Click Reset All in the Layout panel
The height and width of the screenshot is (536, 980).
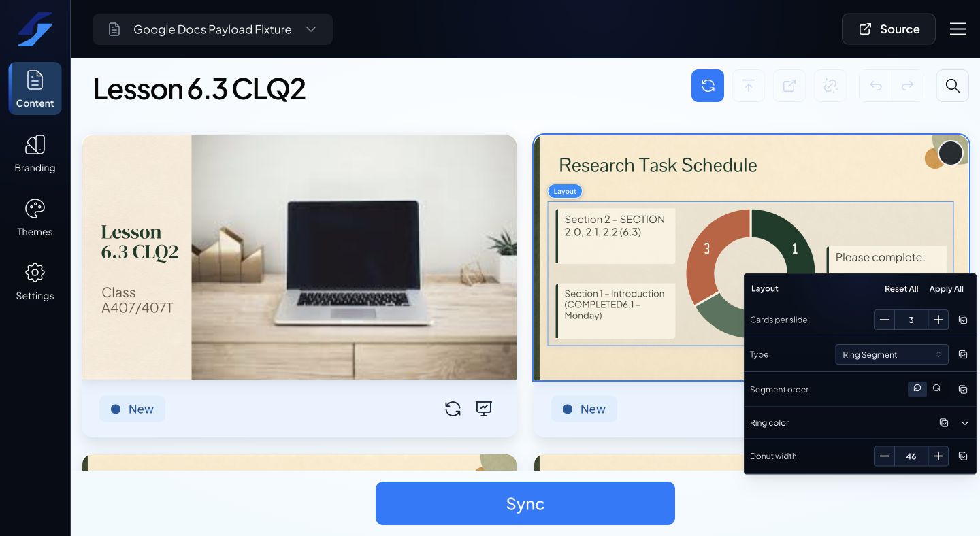pos(902,289)
